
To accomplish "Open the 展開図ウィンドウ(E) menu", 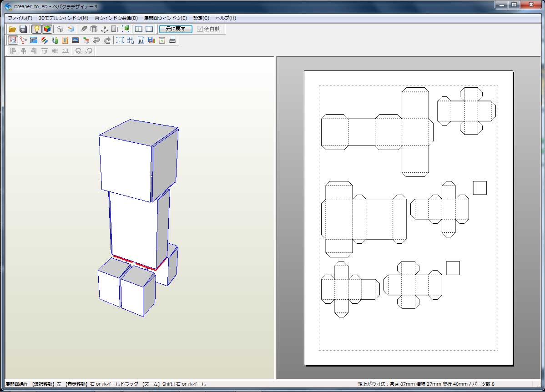I will pyautogui.click(x=166, y=18).
